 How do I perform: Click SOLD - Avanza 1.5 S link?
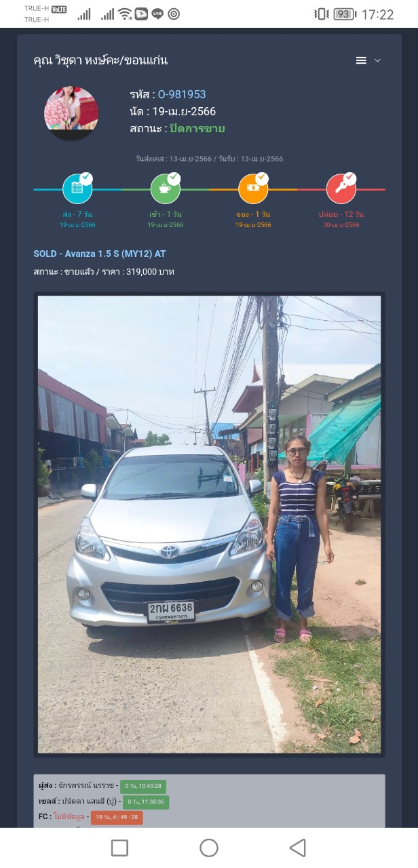coord(100,254)
